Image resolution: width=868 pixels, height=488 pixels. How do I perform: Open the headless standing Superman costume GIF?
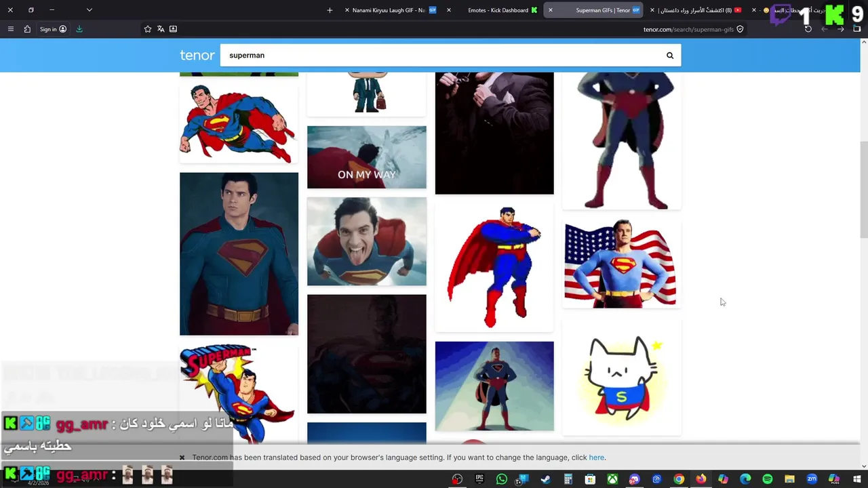pos(622,140)
